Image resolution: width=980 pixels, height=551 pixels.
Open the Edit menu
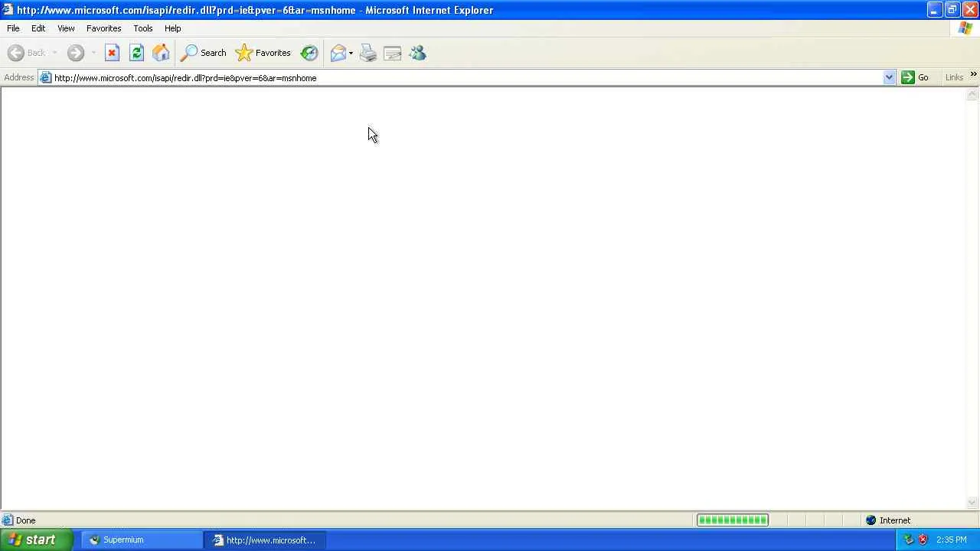click(38, 28)
